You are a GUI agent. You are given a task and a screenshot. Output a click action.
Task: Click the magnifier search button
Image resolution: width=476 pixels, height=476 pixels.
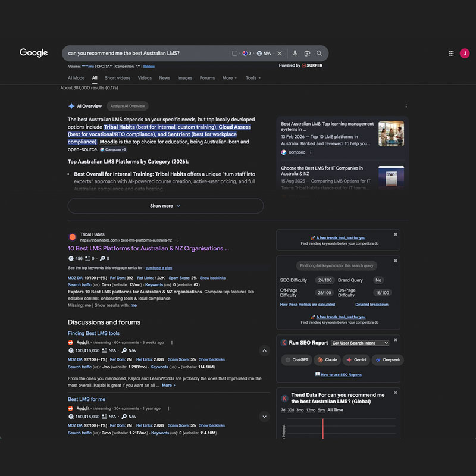(x=319, y=53)
